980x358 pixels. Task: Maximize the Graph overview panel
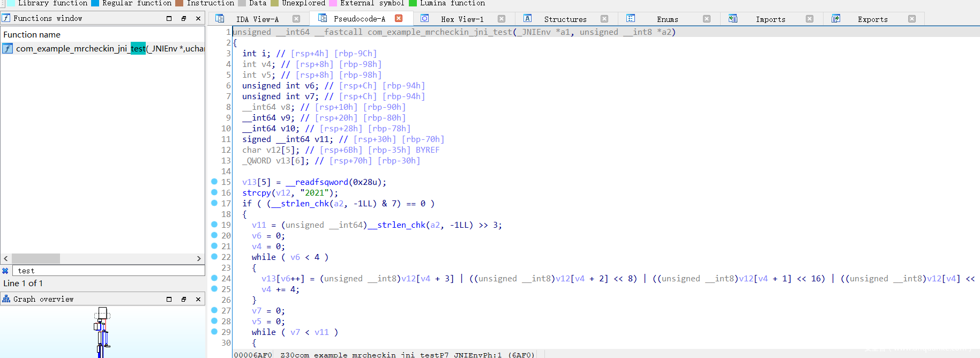169,299
